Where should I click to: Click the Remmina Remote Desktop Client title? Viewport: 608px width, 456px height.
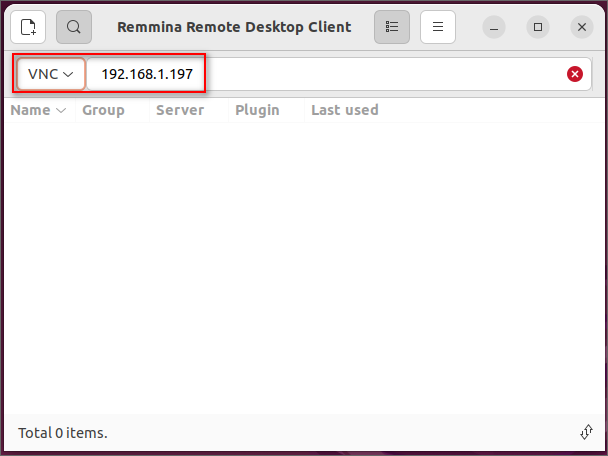(x=234, y=27)
